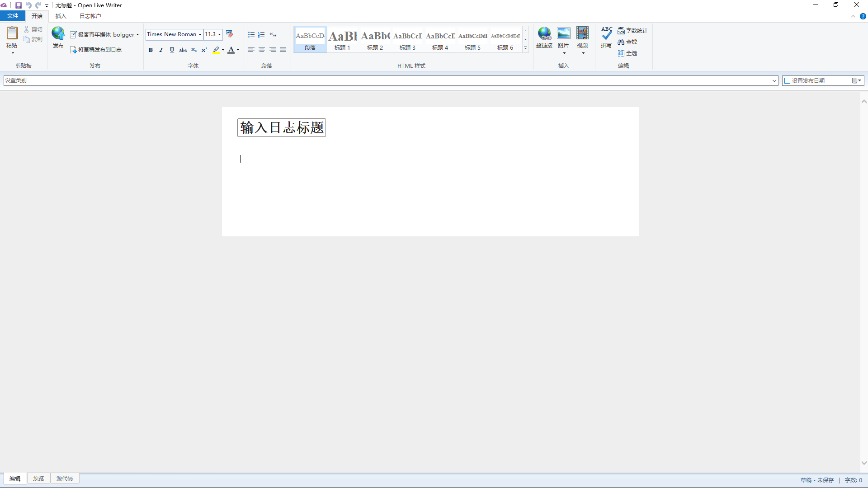Image resolution: width=868 pixels, height=488 pixels.
Task: Click 将草稿发布到日志 button
Action: (x=96, y=50)
